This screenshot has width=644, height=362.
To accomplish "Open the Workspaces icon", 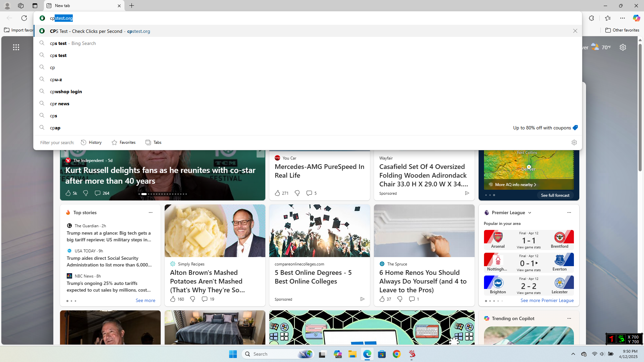I will tap(21, 6).
